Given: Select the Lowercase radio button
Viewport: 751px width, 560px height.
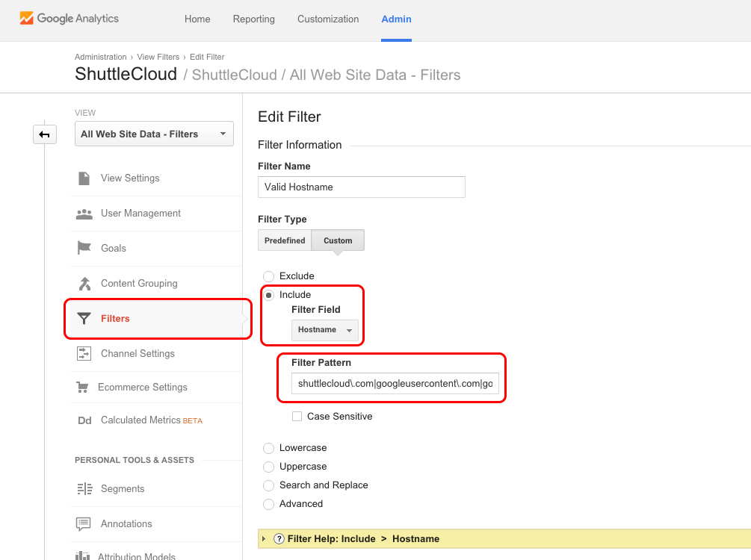Looking at the screenshot, I should click(269, 448).
